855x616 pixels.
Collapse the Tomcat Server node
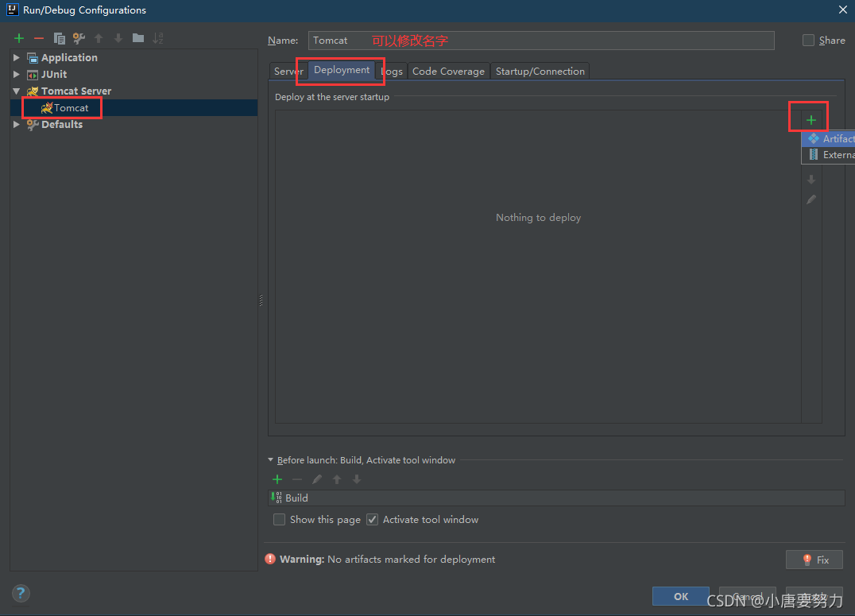[x=17, y=91]
